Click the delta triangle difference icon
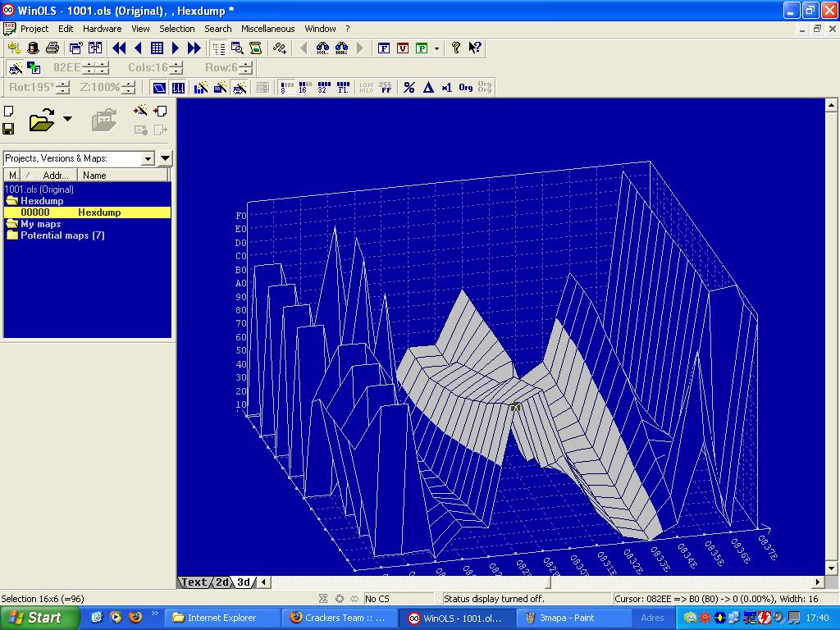 click(428, 87)
